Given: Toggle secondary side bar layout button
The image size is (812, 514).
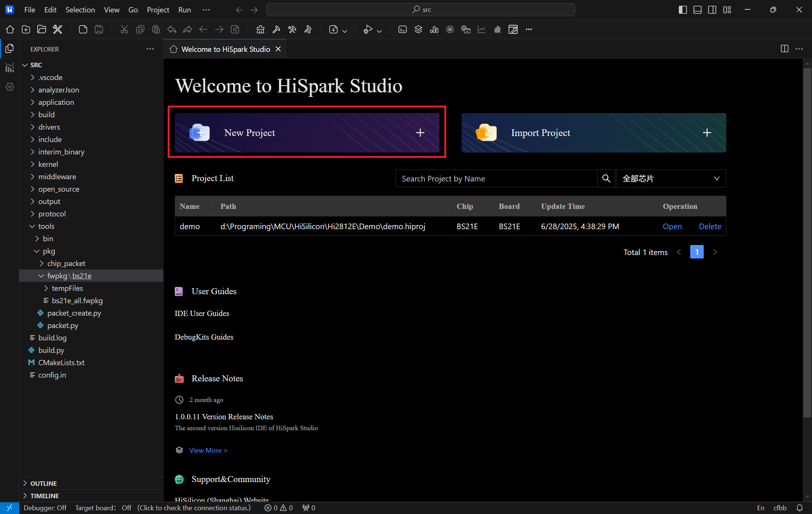Looking at the screenshot, I should 712,10.
